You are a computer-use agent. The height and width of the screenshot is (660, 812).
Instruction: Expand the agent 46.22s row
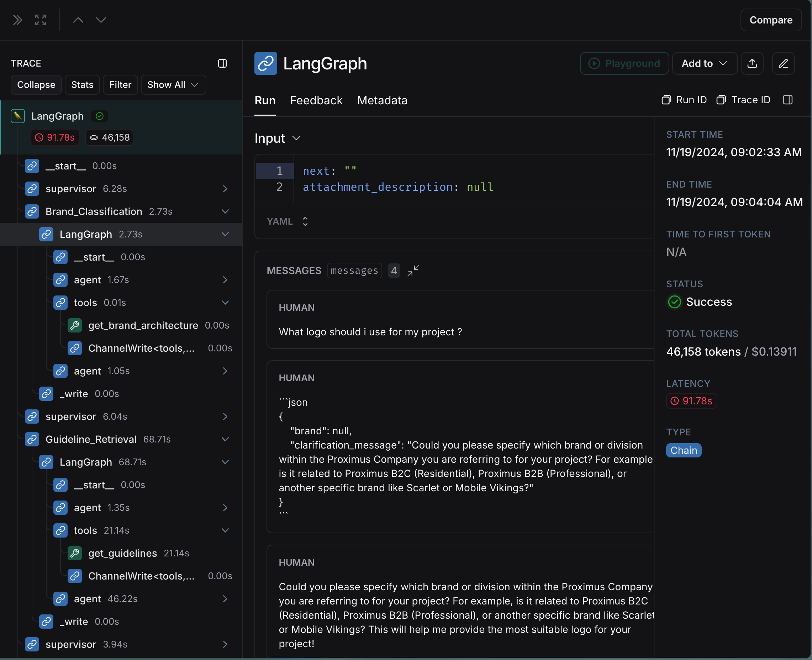click(x=225, y=599)
